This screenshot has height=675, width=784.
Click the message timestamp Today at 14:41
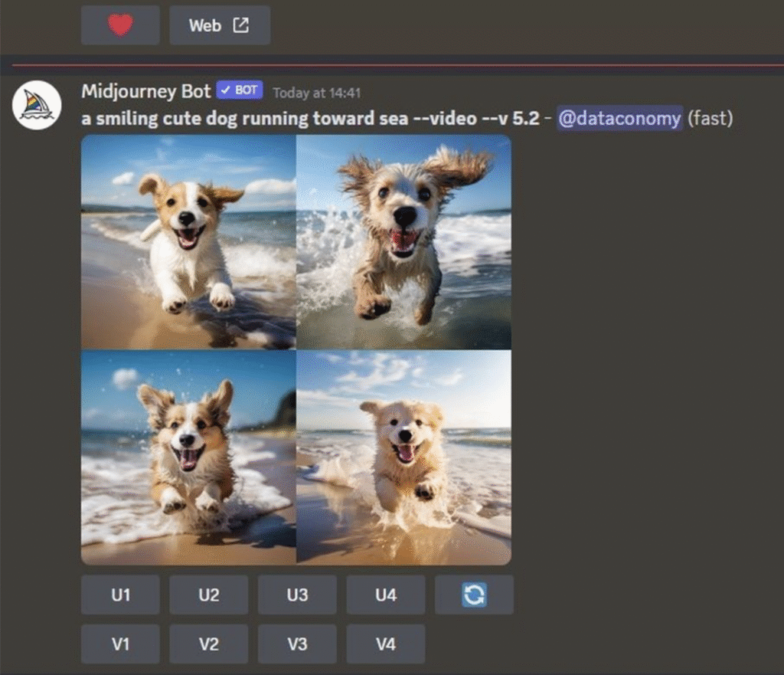coord(316,93)
